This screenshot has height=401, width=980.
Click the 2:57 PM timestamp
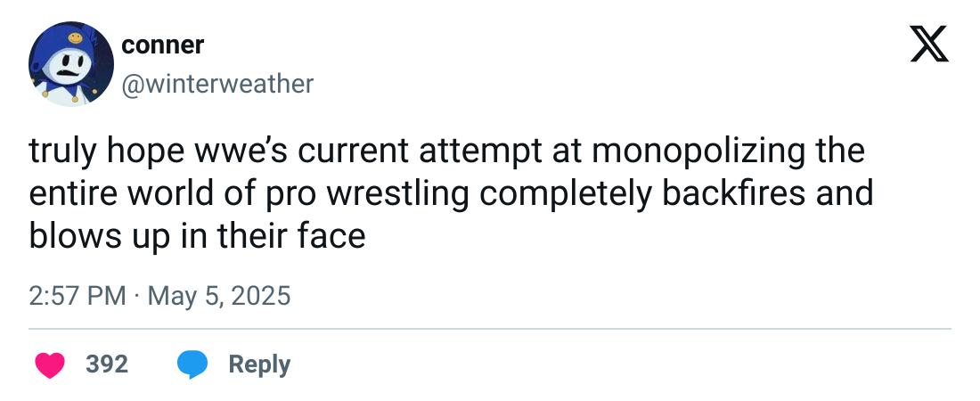78,296
